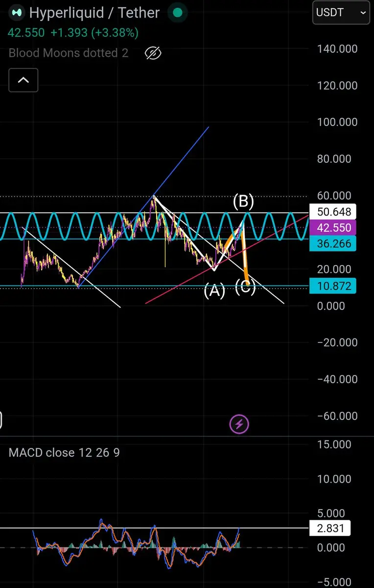Image resolution: width=374 pixels, height=588 pixels.
Task: Click the −40.000 price axis label
Action: tap(337, 379)
